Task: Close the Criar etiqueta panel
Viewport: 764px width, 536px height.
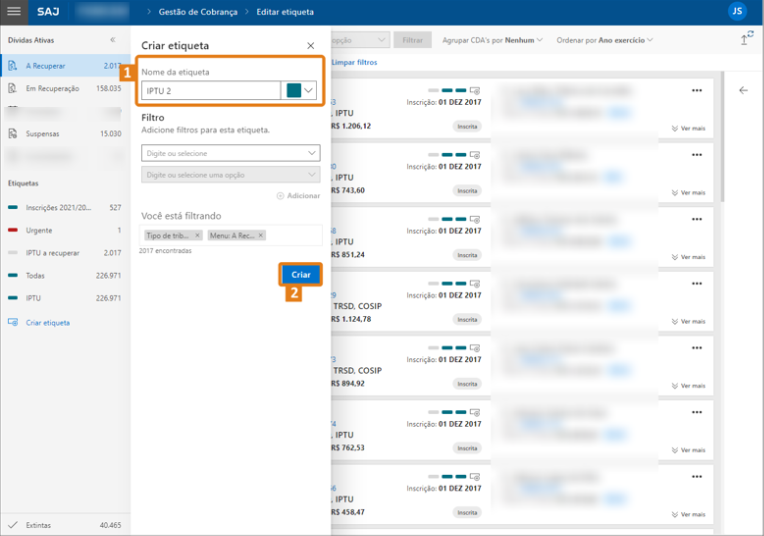Action: (311, 46)
